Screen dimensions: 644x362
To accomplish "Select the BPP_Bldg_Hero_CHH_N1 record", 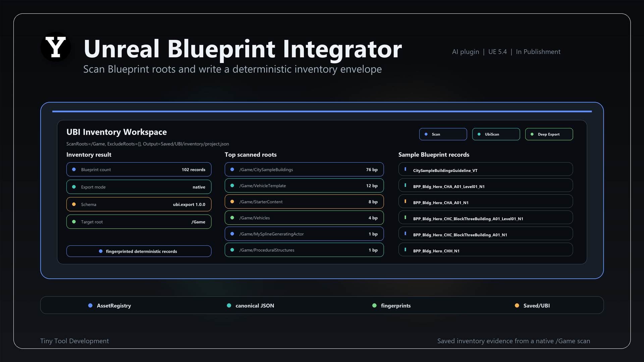I will point(486,250).
